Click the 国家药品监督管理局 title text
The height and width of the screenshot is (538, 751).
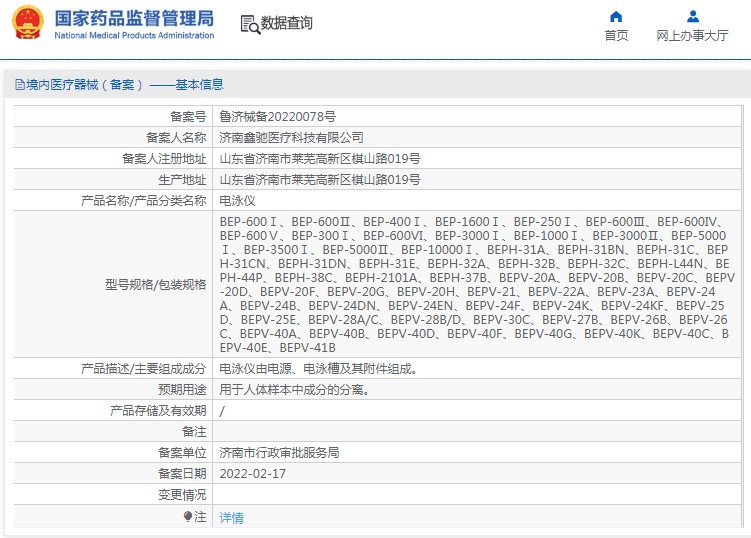point(134,18)
